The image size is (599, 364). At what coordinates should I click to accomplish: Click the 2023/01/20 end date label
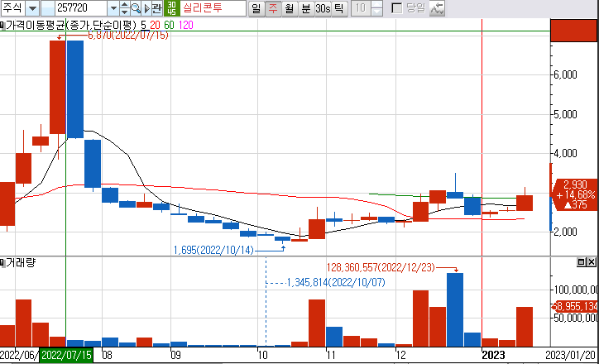[x=570, y=355]
